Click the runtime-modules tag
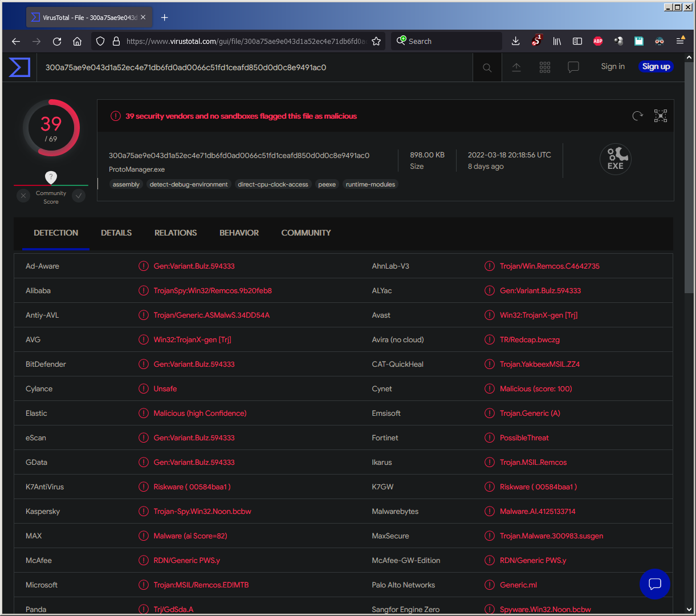Screen dimensions: 696x616 [x=371, y=184]
